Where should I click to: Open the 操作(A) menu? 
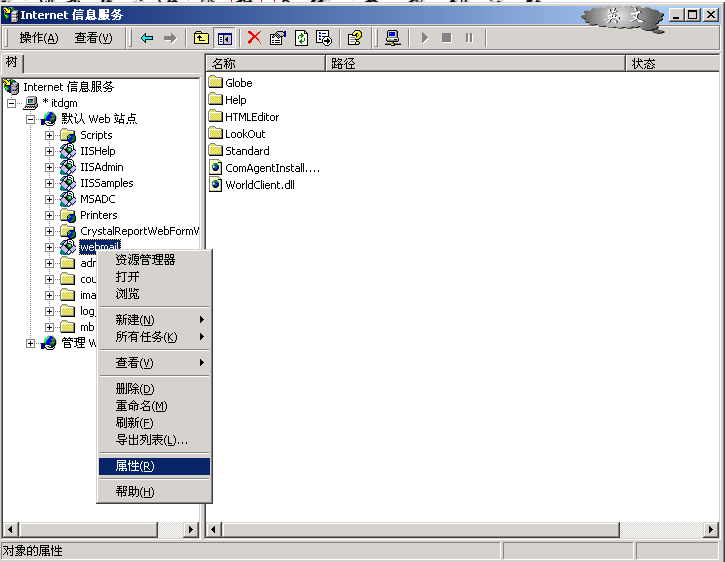(x=39, y=38)
